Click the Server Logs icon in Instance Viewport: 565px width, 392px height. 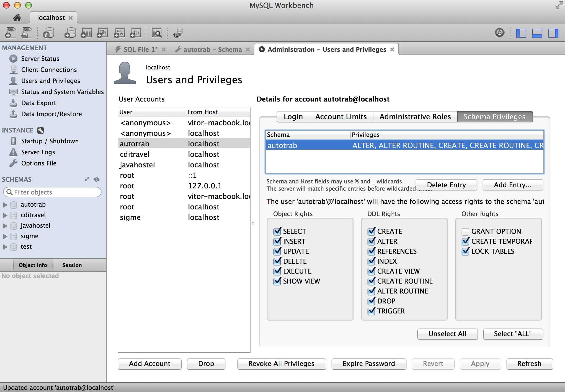pos(14,152)
